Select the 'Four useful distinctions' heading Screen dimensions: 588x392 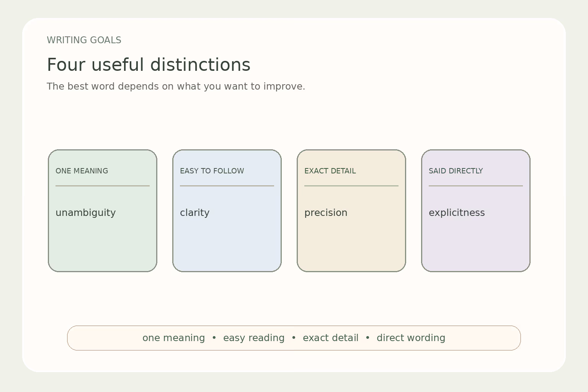[149, 65]
